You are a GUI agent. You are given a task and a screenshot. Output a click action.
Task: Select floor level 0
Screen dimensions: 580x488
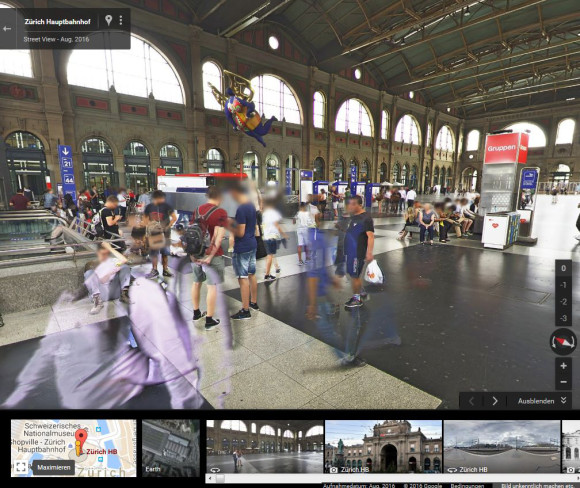point(563,268)
